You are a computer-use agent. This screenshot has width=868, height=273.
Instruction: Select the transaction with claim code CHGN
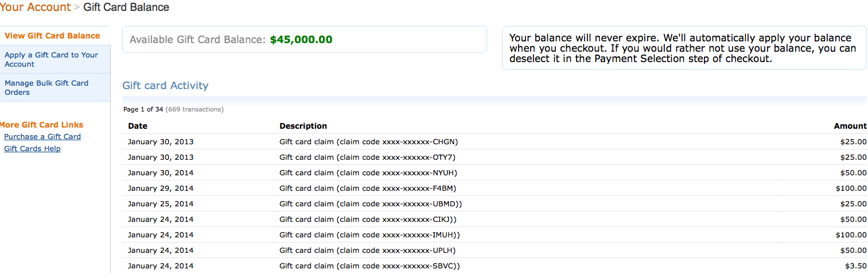click(495, 141)
